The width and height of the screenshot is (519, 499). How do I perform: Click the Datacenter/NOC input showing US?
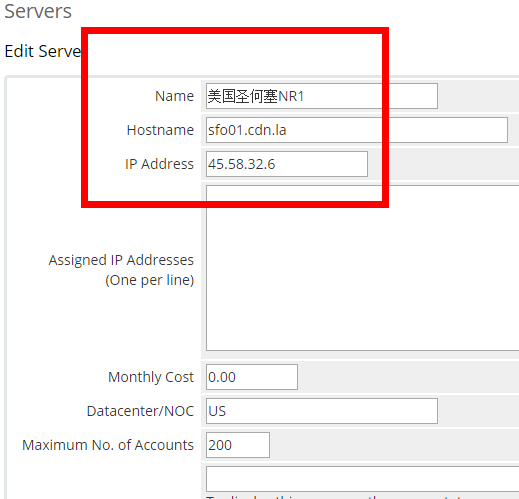[x=322, y=411]
